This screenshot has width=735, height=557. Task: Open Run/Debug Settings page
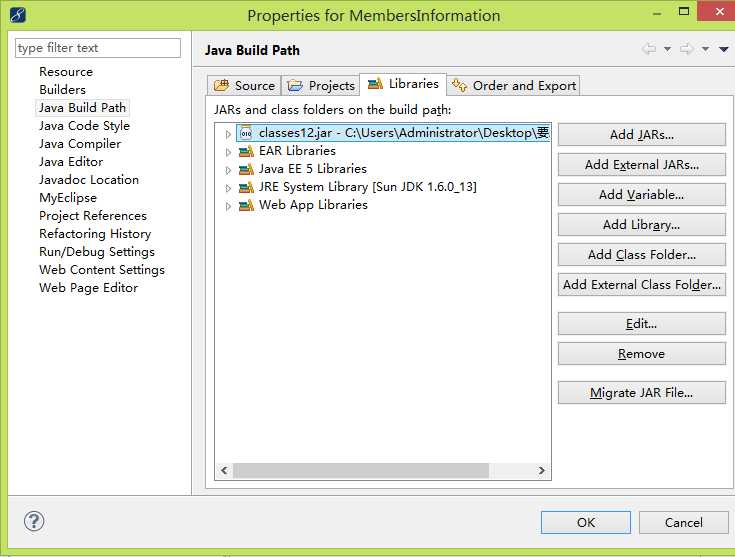[97, 252]
